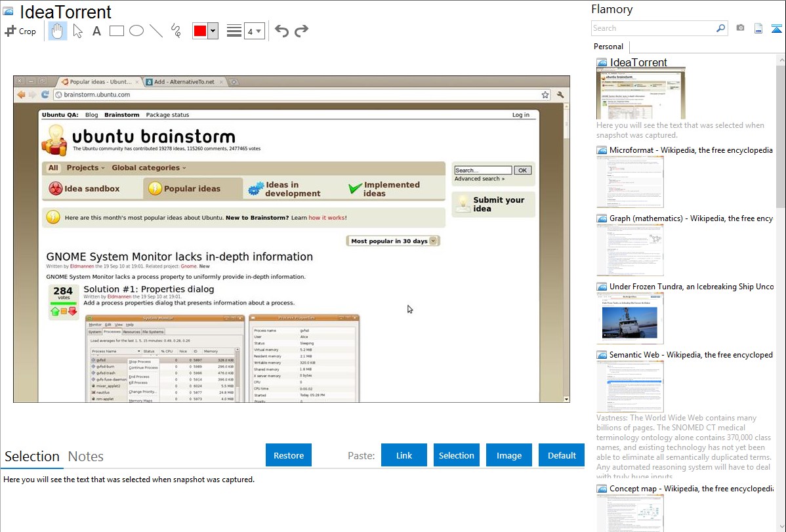Click the magnifier search icon in Flamory
The image size is (786, 532).
click(x=721, y=28)
